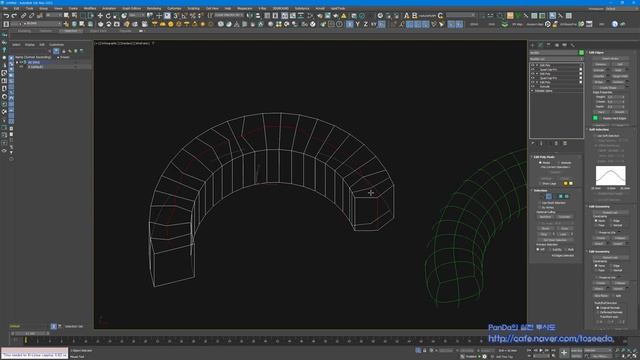This screenshot has width=640, height=360.
Task: Switch to the Freeform ribbon tab
Action: click(46, 31)
